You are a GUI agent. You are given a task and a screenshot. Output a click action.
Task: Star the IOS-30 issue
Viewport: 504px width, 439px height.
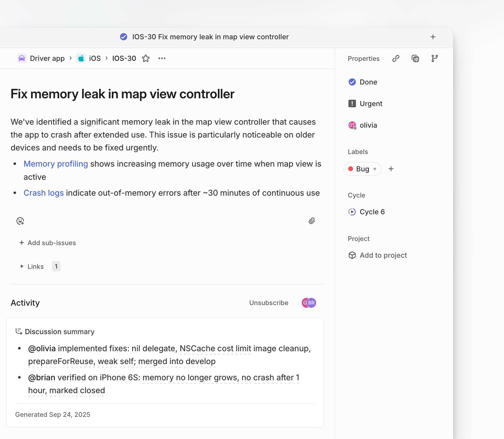[146, 58]
